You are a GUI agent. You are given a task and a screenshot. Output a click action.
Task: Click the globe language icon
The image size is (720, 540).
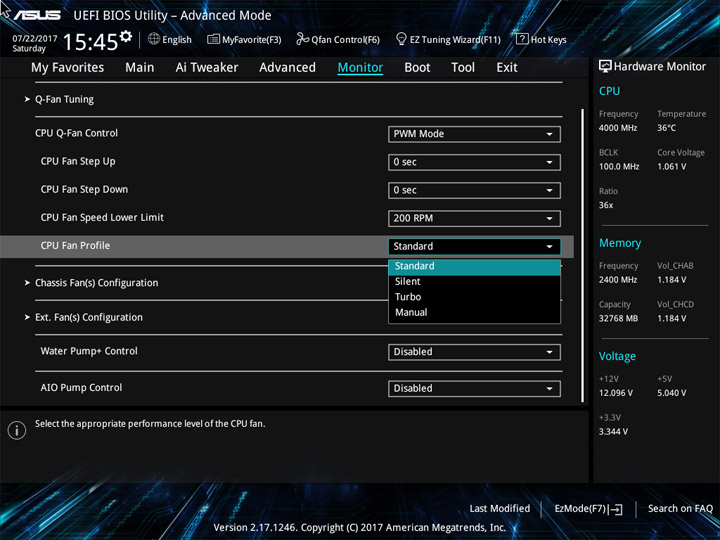(x=154, y=39)
